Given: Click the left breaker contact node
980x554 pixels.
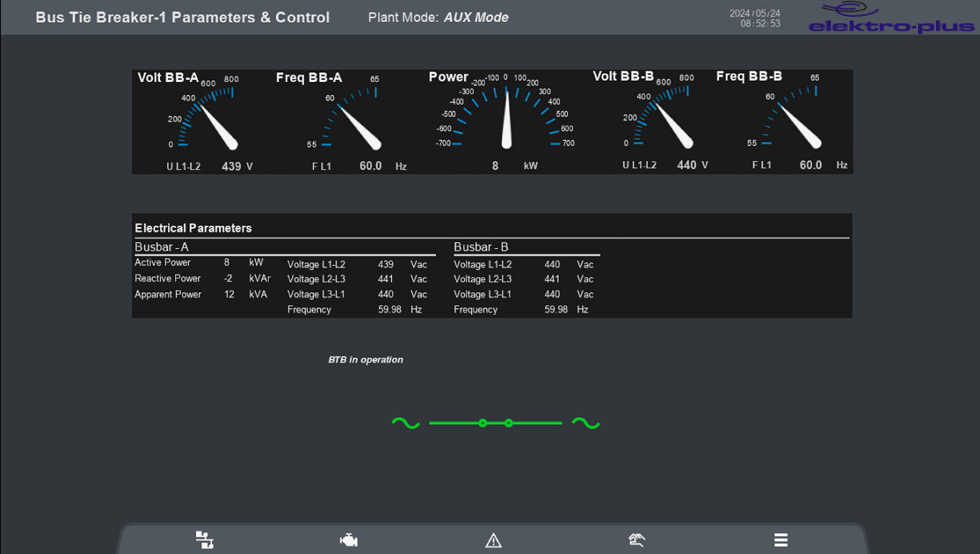Looking at the screenshot, I should point(483,423).
